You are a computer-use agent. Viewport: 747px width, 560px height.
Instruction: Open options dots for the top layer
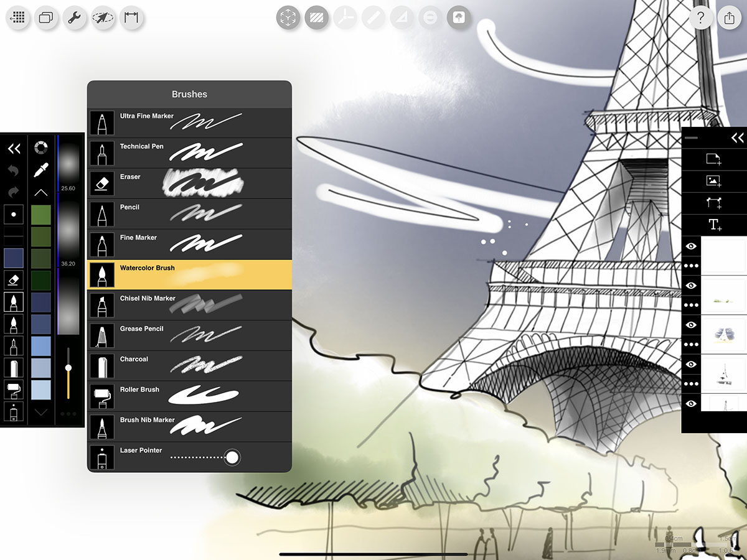point(691,266)
